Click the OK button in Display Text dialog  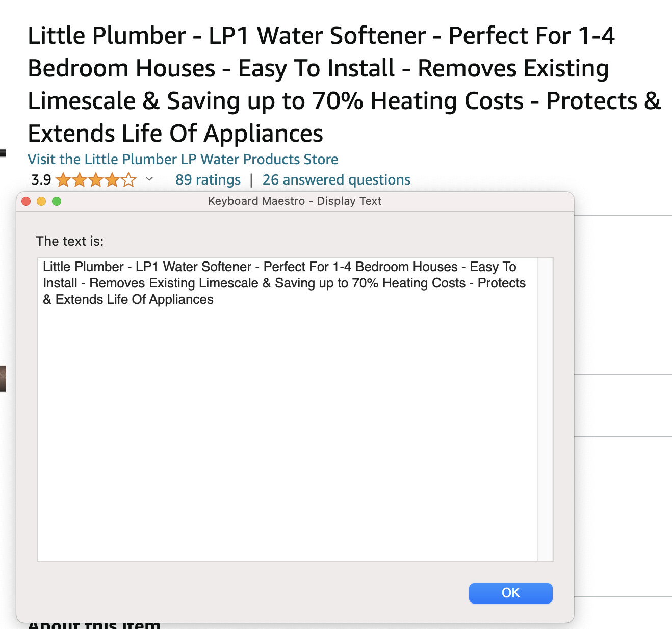click(510, 593)
